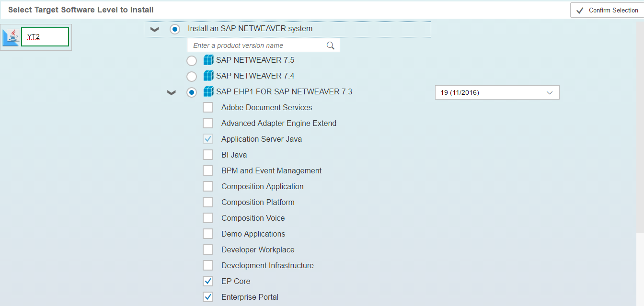
Task: Click the YT2 system name field
Action: point(45,37)
